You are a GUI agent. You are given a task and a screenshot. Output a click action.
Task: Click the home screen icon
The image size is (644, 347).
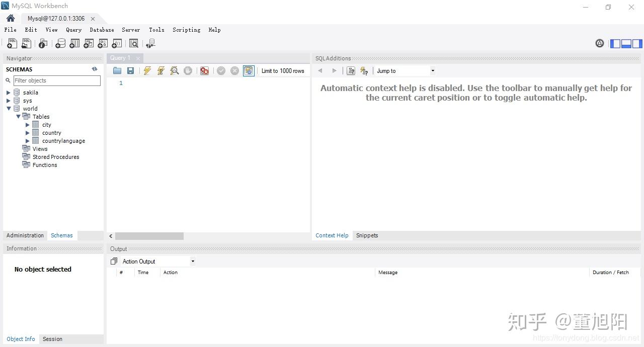(11, 18)
